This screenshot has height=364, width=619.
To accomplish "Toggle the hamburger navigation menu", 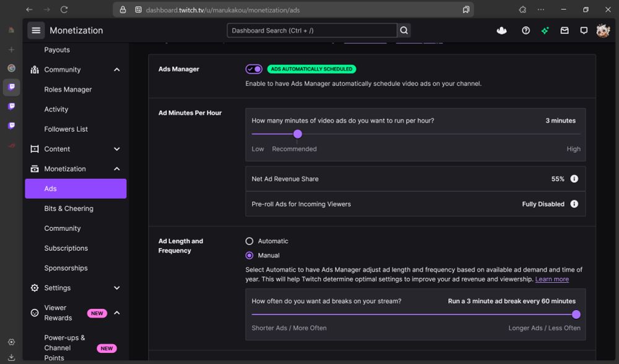I will 36,30.
